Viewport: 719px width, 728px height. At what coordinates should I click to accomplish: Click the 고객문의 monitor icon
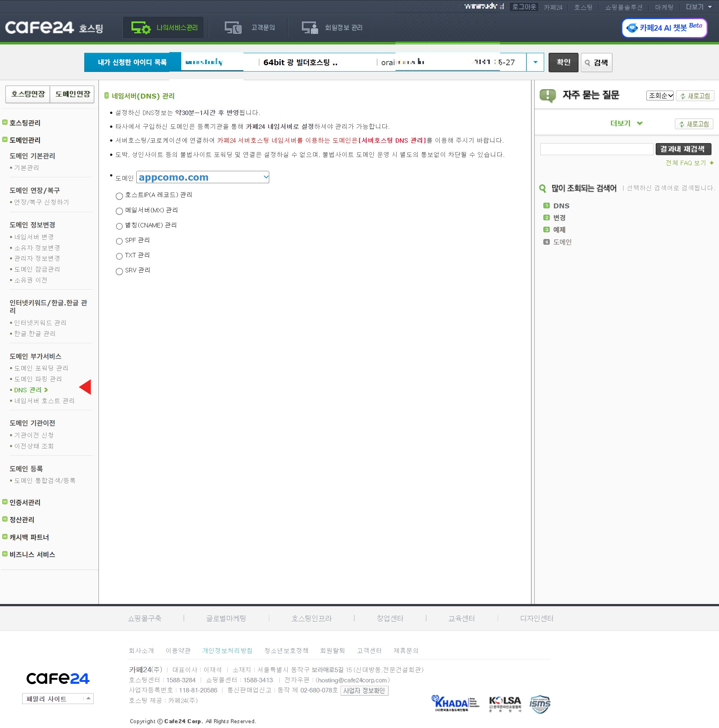pos(233,27)
